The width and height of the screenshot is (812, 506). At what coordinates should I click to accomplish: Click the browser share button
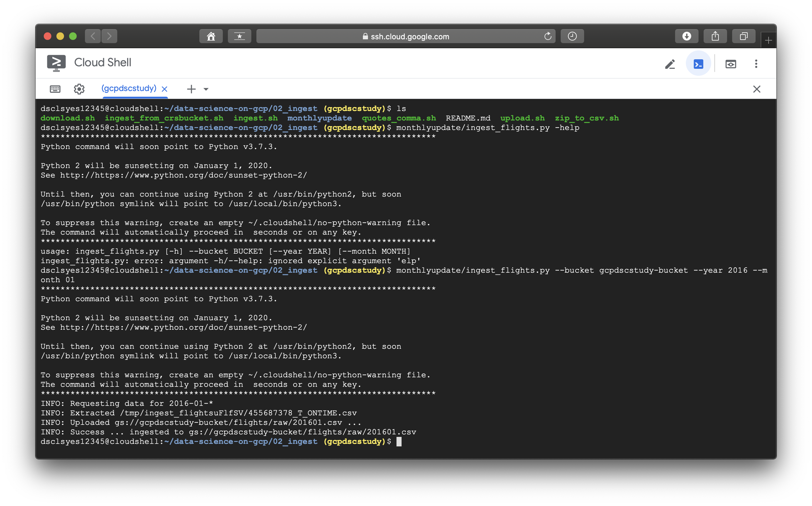(715, 36)
